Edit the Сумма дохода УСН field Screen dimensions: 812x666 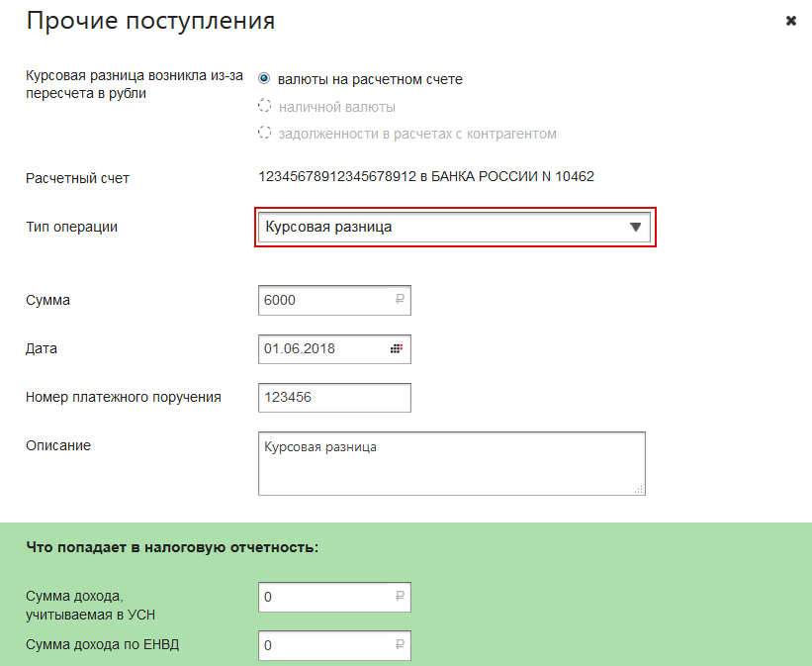[x=321, y=597]
